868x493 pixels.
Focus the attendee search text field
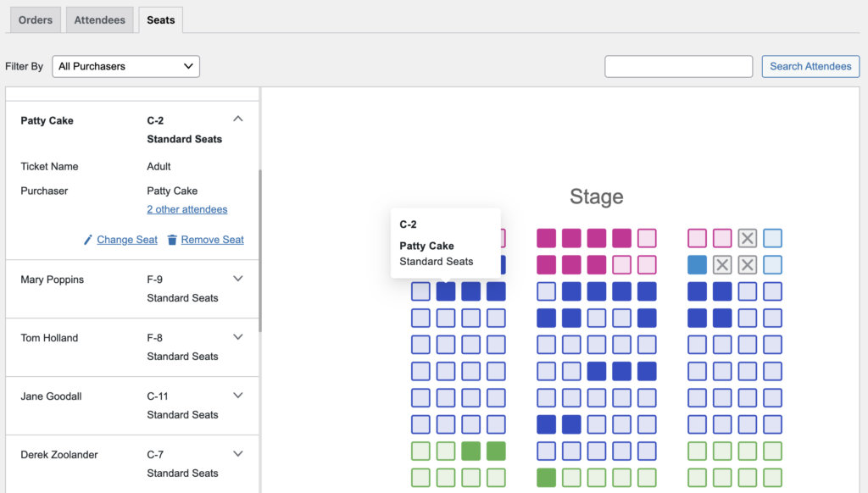pyautogui.click(x=678, y=66)
